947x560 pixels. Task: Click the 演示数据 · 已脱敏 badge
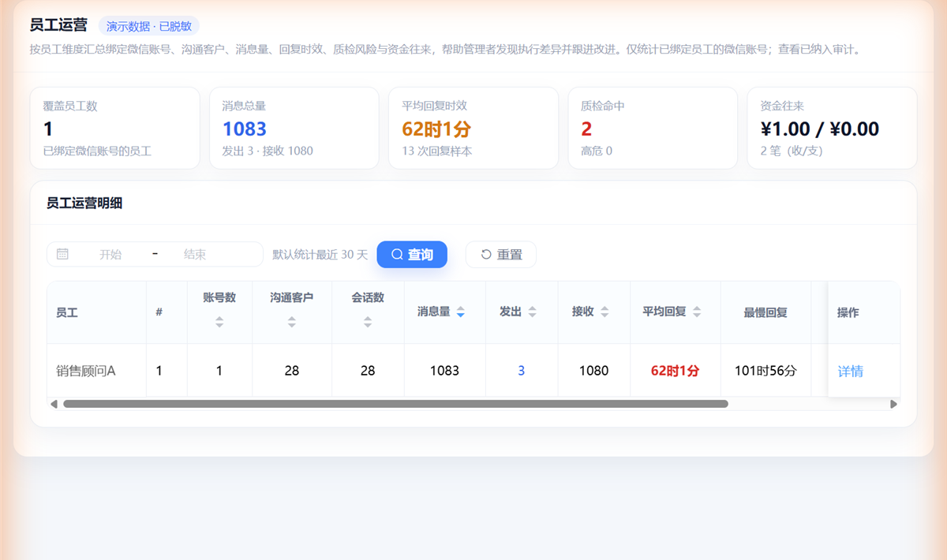point(149,26)
